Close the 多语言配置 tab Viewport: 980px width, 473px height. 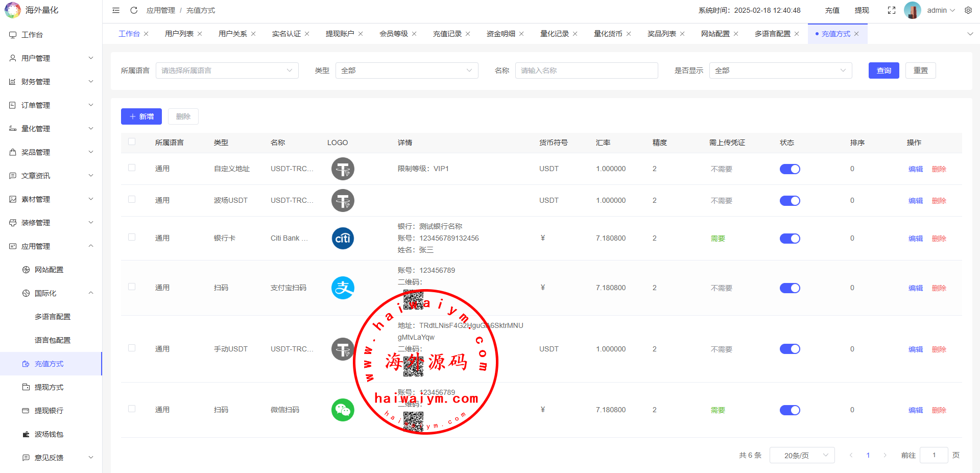(797, 34)
